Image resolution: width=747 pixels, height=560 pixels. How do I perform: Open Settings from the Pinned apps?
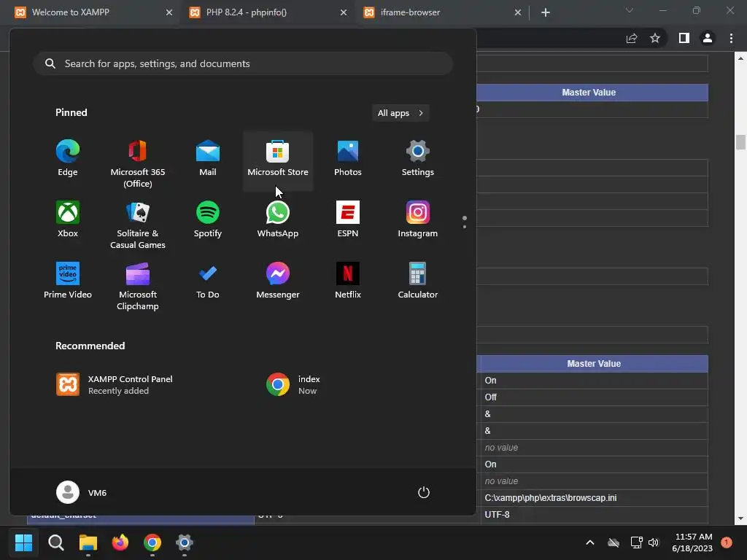[418, 159]
